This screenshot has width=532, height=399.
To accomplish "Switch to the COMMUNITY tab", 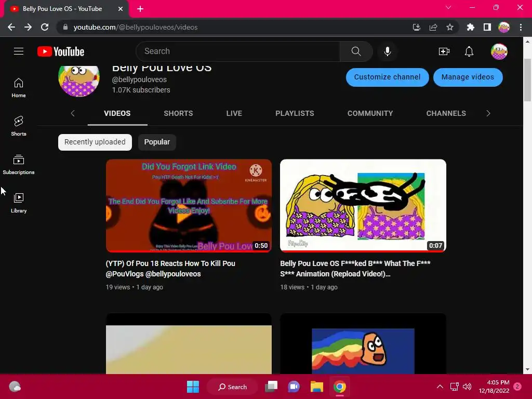I will 370,113.
